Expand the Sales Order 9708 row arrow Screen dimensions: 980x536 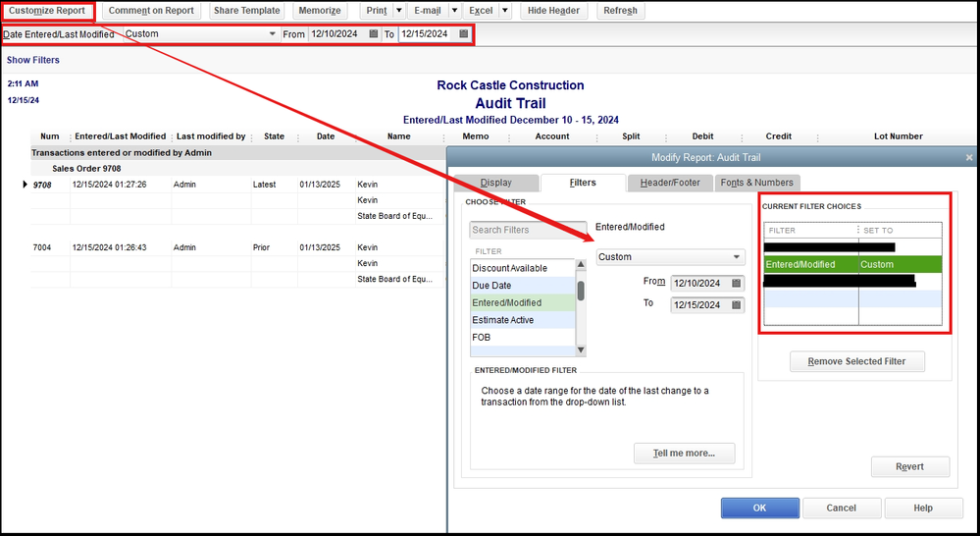tap(25, 185)
